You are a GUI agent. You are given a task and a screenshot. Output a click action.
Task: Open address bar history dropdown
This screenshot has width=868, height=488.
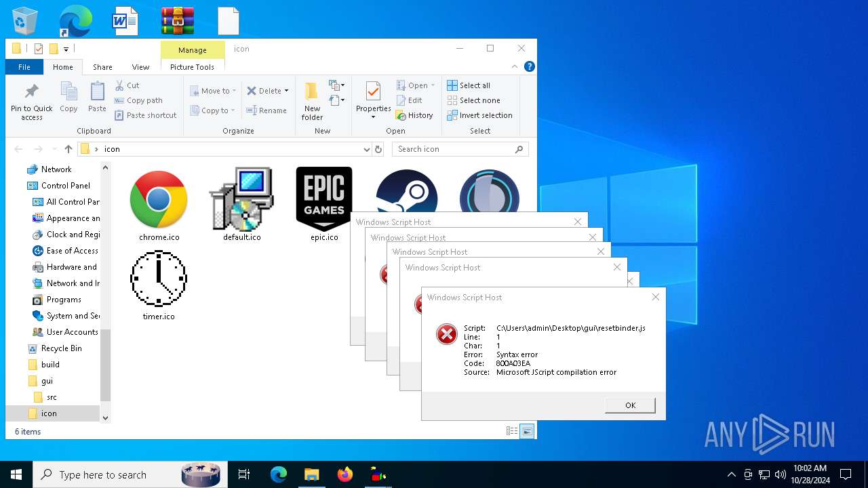click(x=366, y=149)
